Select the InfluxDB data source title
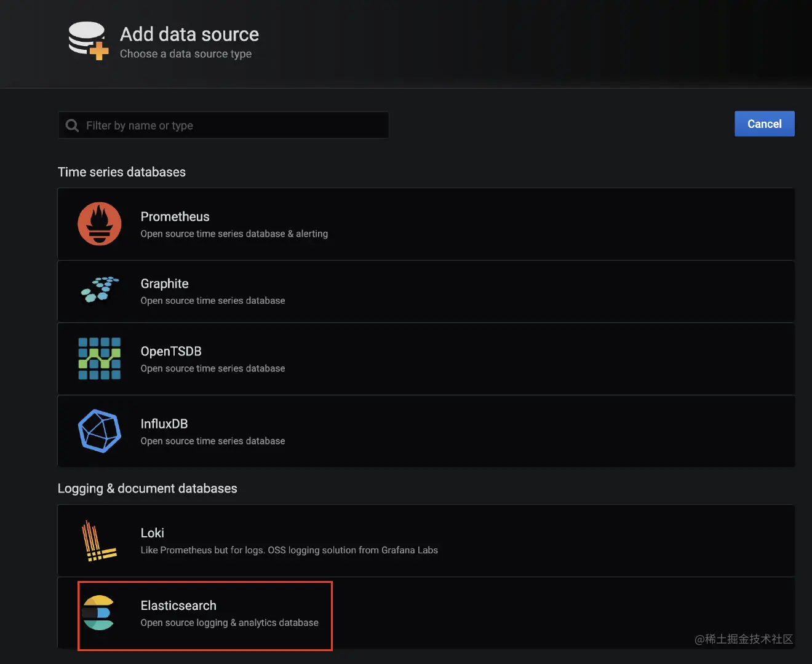Screen dimensions: 812x664 click(x=164, y=424)
